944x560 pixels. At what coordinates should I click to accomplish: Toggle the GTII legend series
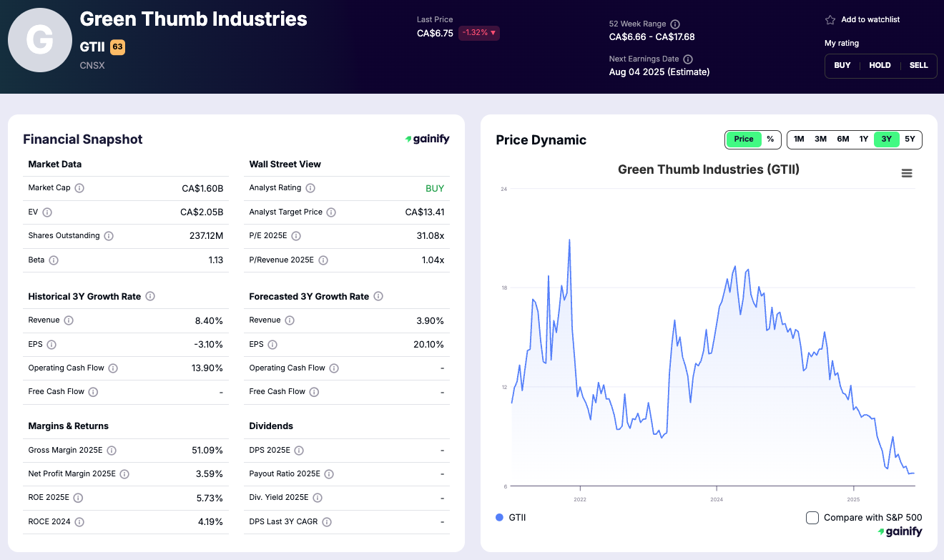(511, 518)
